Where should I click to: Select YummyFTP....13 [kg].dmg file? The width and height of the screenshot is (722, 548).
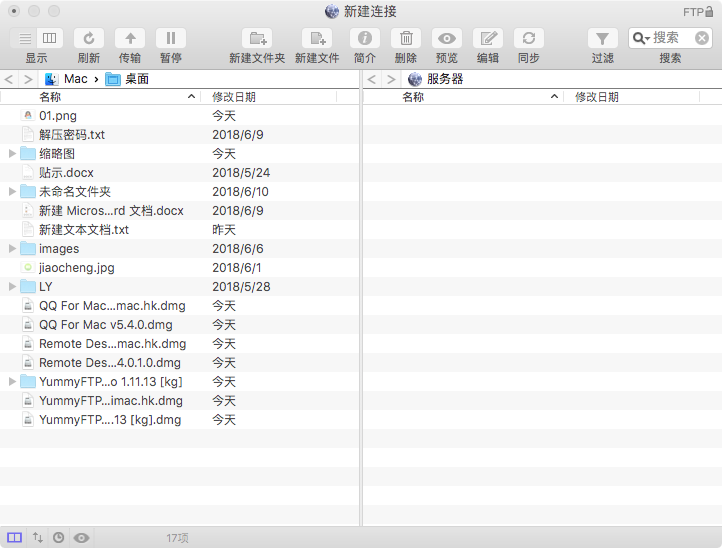point(179,420)
